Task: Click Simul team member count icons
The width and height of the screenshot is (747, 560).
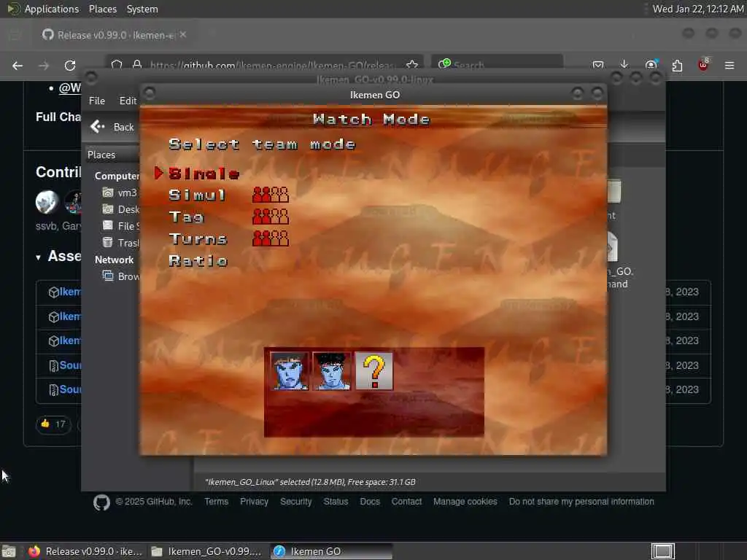Action: coord(270,194)
